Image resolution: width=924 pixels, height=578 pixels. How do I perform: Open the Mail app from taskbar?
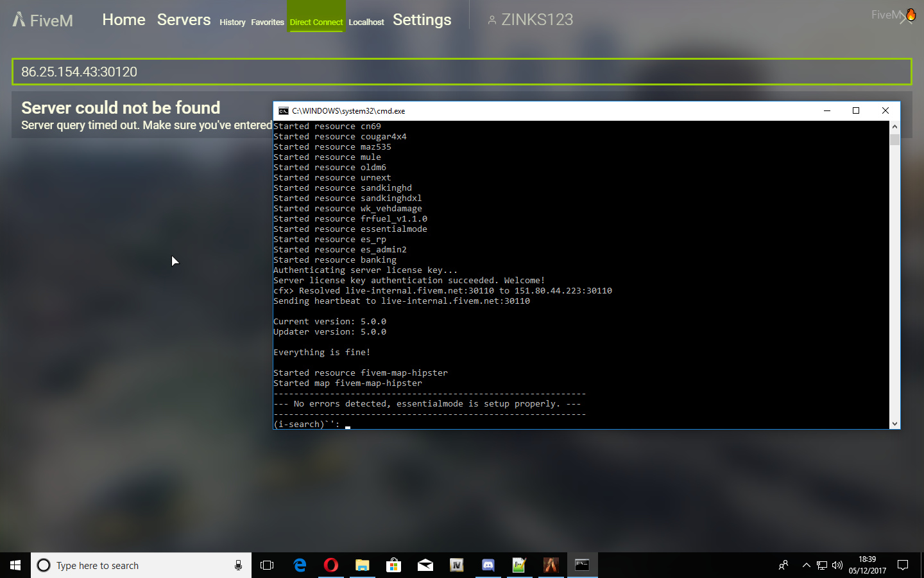coord(425,565)
